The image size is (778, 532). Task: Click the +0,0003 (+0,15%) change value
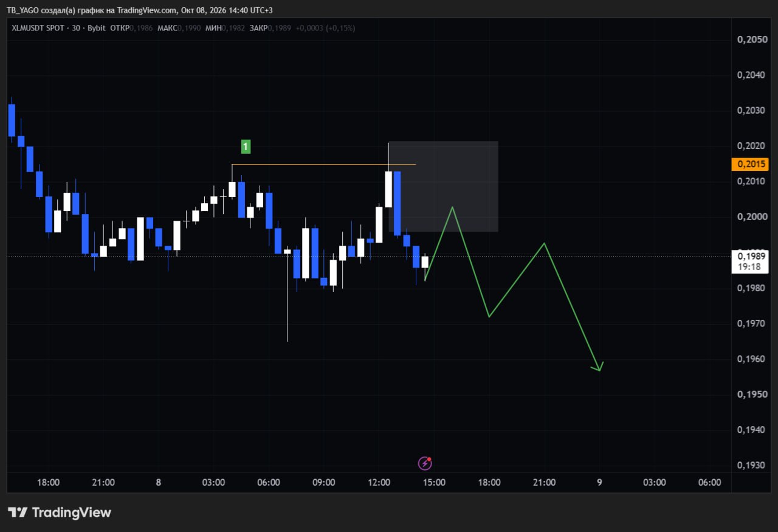coord(325,28)
